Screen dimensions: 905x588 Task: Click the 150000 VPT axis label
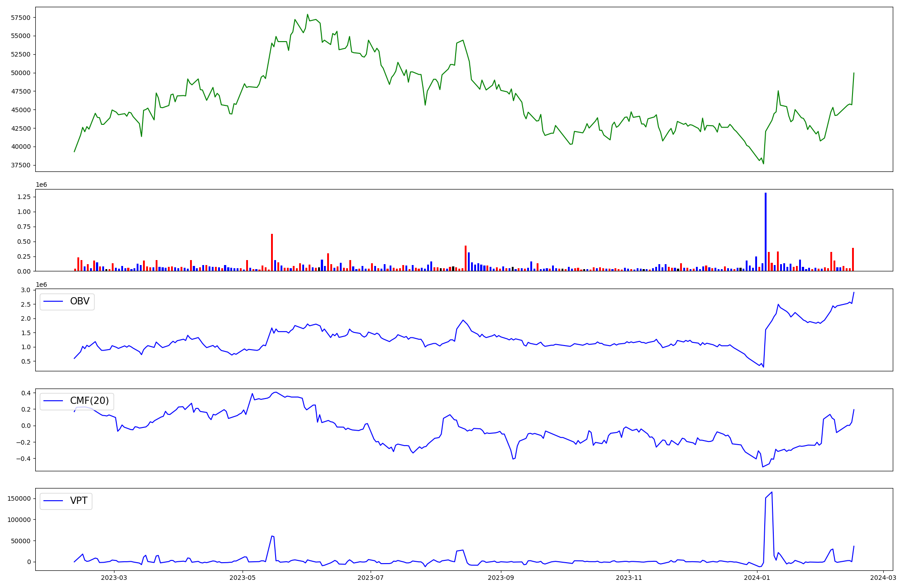coord(19,498)
